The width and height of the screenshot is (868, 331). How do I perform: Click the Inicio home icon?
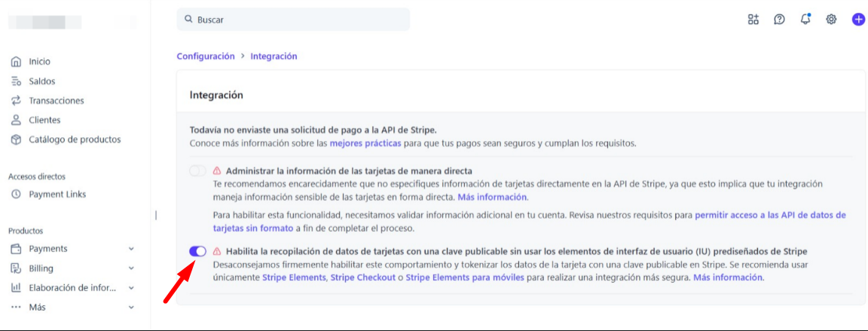16,61
